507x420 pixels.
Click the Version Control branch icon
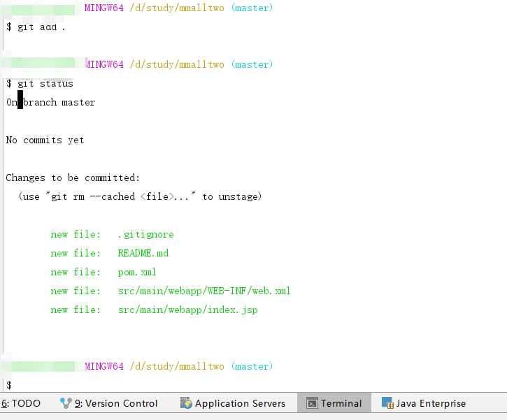(66, 403)
